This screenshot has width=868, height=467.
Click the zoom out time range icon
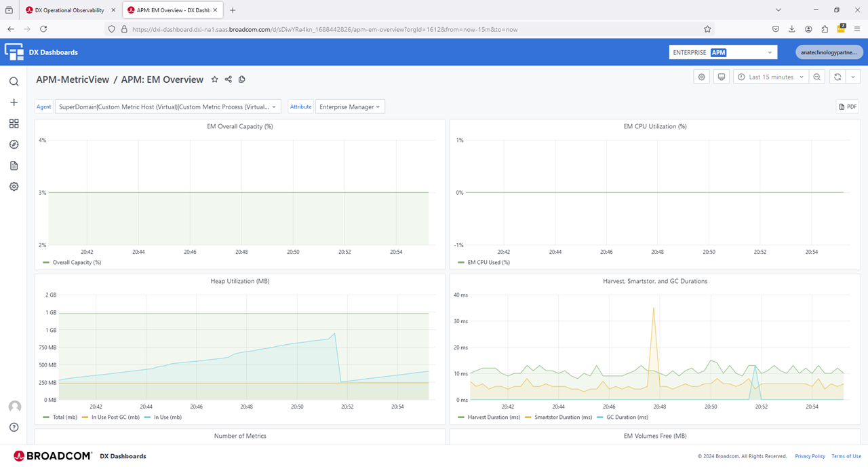point(817,77)
